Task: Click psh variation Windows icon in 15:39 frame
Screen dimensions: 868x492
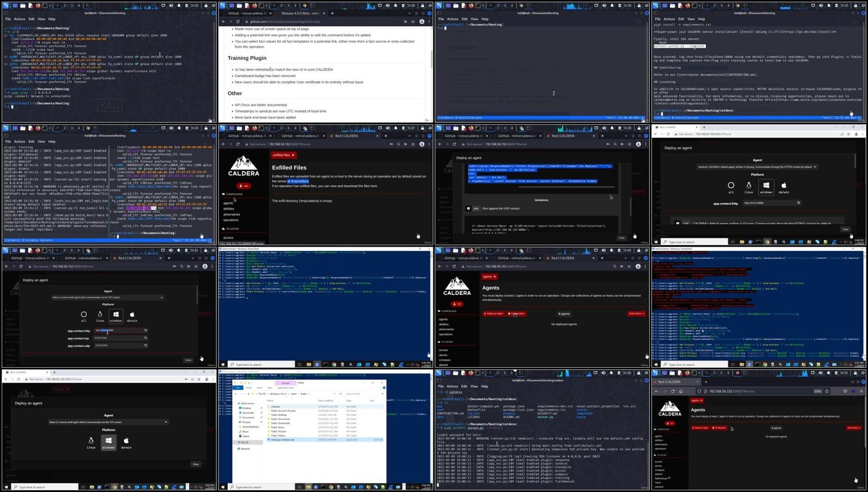Action: [469, 208]
